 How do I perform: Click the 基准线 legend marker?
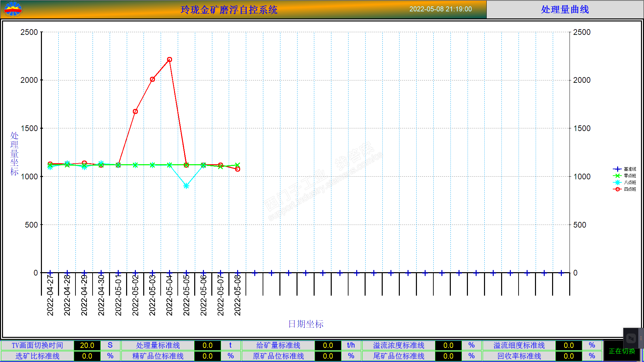pyautogui.click(x=617, y=169)
